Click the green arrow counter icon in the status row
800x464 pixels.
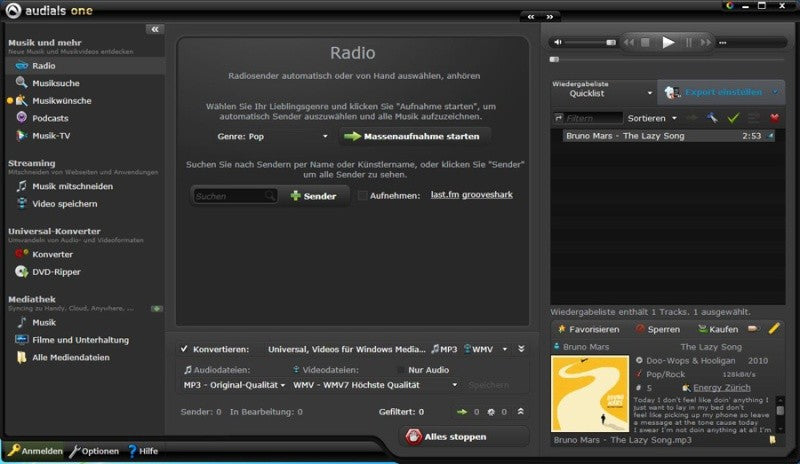(462, 412)
